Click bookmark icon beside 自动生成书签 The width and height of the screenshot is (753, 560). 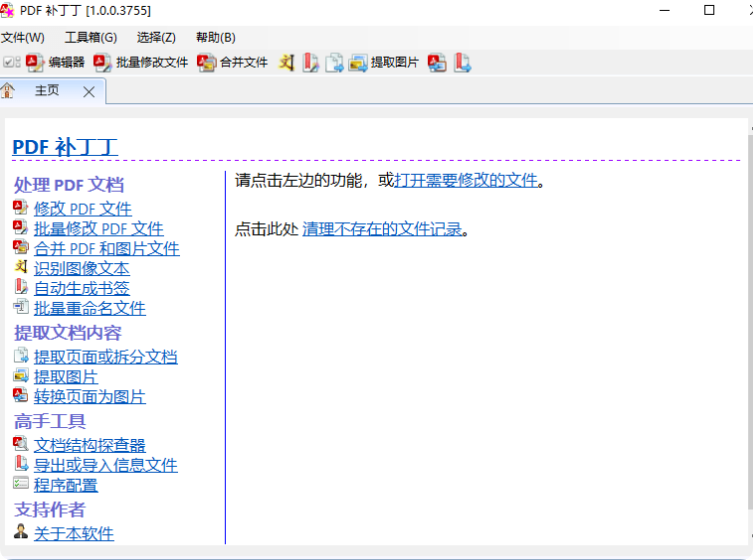pos(21,286)
